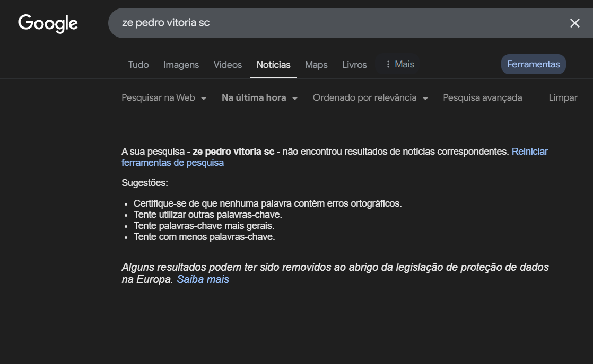
Task: Toggle the Ferramentas button
Action: point(533,64)
